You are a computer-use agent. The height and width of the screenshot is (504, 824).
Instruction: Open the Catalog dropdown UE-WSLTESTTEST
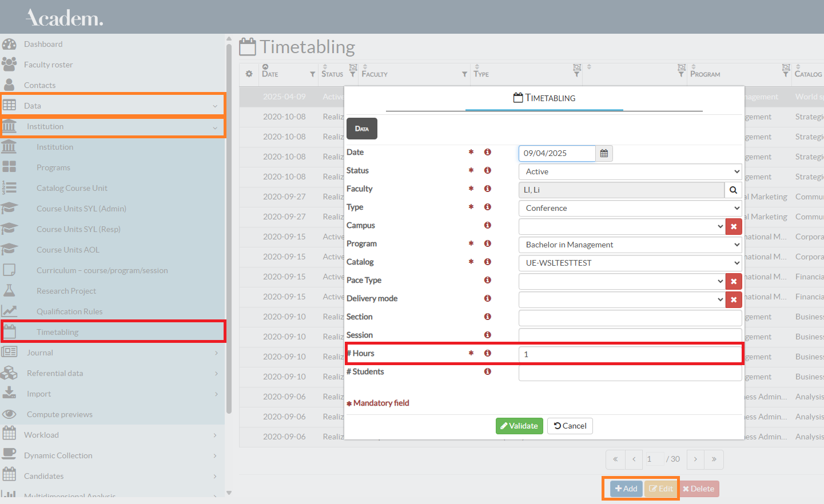tap(630, 263)
